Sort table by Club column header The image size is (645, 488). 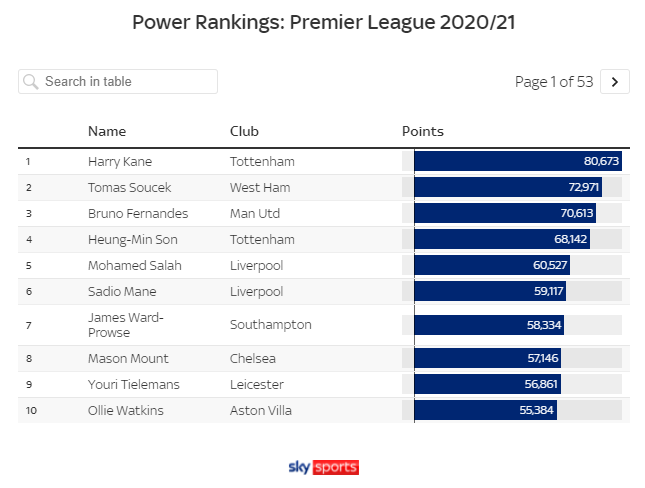point(244,131)
